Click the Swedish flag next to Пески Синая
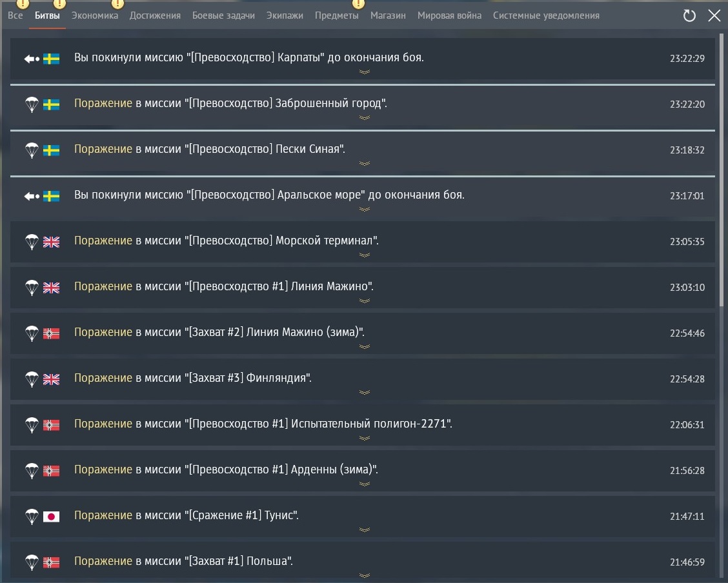 coord(51,150)
